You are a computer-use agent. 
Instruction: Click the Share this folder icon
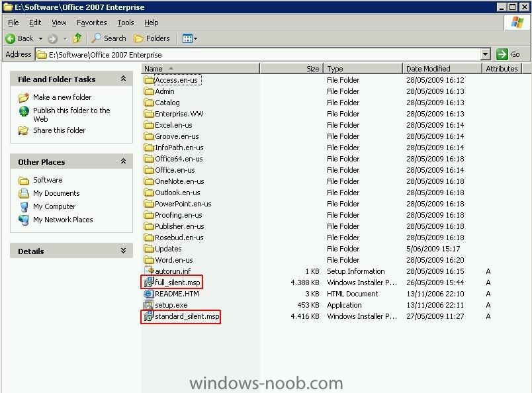(x=23, y=130)
